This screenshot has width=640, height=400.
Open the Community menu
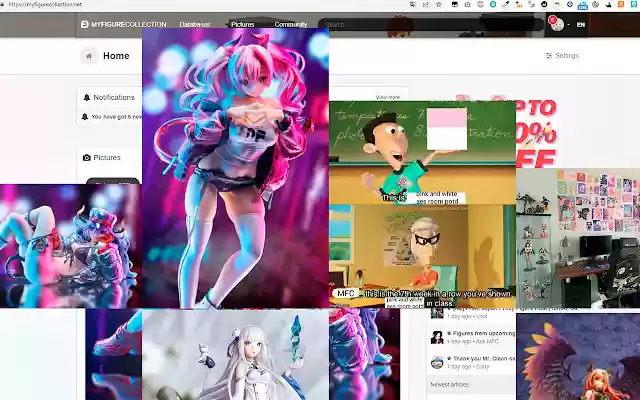click(291, 24)
